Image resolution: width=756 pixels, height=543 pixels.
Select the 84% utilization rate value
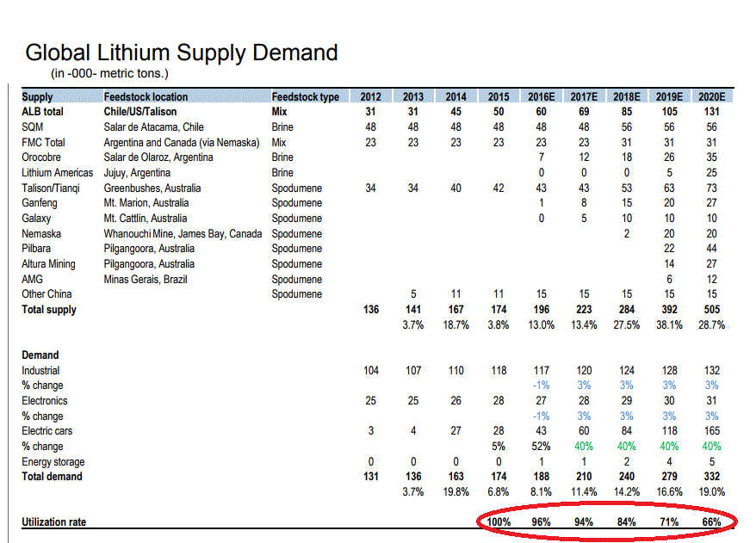pos(626,522)
